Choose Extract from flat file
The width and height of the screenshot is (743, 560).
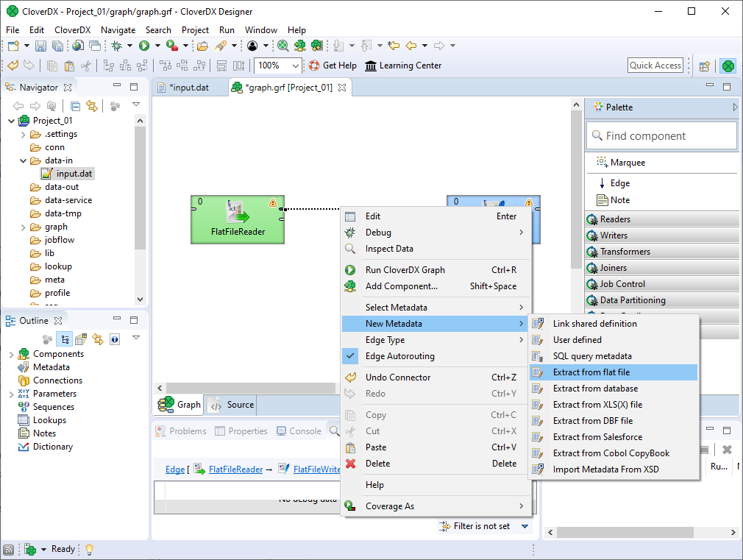(591, 372)
